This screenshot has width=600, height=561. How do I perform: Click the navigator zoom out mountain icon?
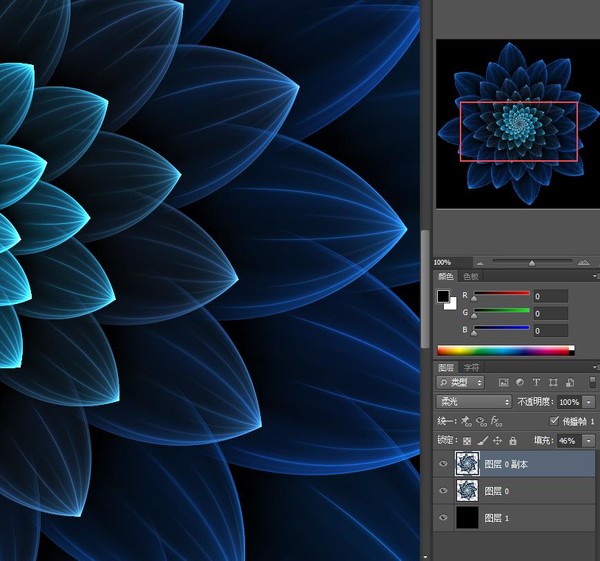[480, 263]
